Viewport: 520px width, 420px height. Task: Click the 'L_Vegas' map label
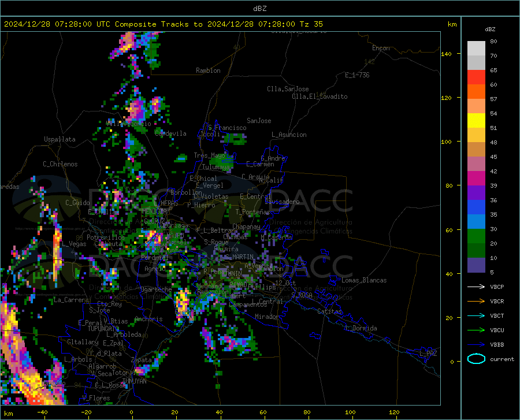click(x=74, y=244)
